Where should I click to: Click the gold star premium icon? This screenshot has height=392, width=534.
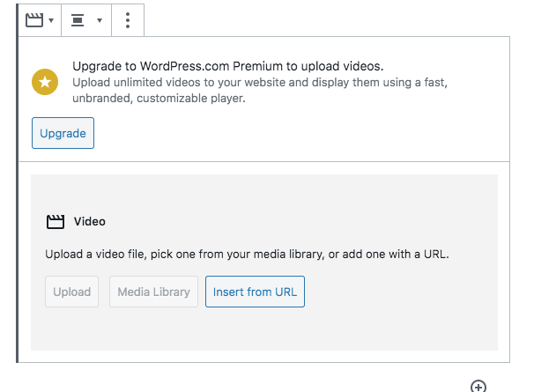tap(45, 83)
